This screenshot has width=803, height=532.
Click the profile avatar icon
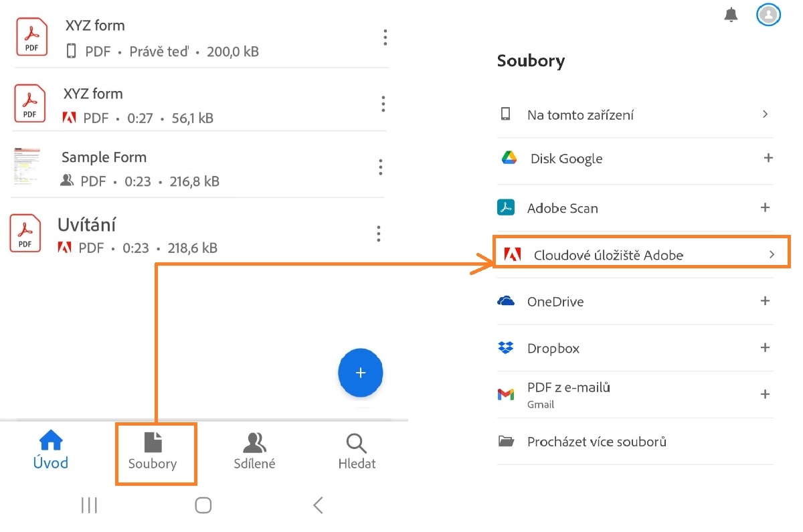768,15
